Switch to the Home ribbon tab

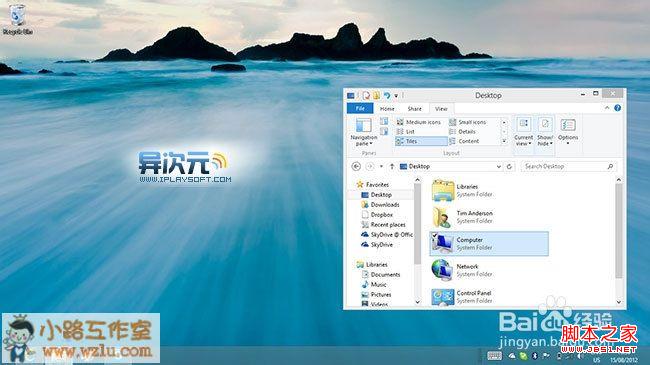pyautogui.click(x=387, y=109)
